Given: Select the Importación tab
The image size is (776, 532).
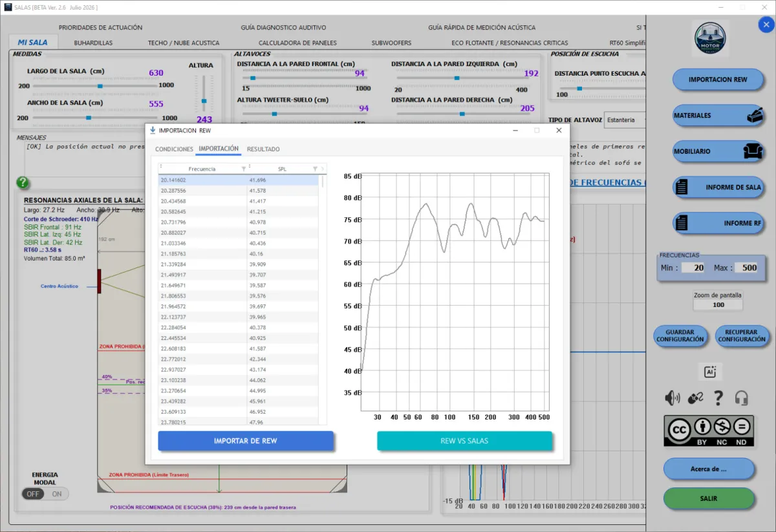Looking at the screenshot, I should click(x=219, y=149).
